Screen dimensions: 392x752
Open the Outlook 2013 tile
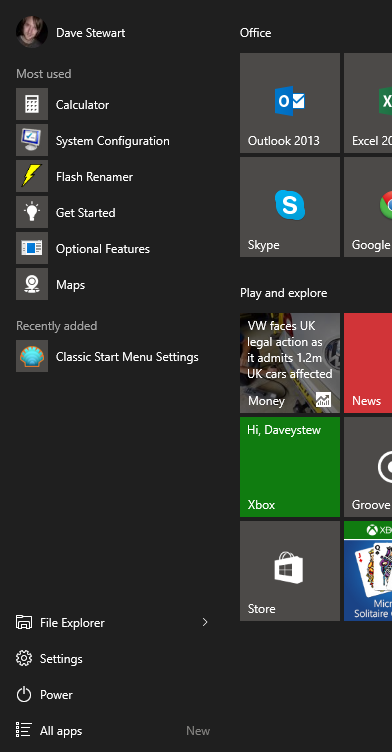(290, 103)
